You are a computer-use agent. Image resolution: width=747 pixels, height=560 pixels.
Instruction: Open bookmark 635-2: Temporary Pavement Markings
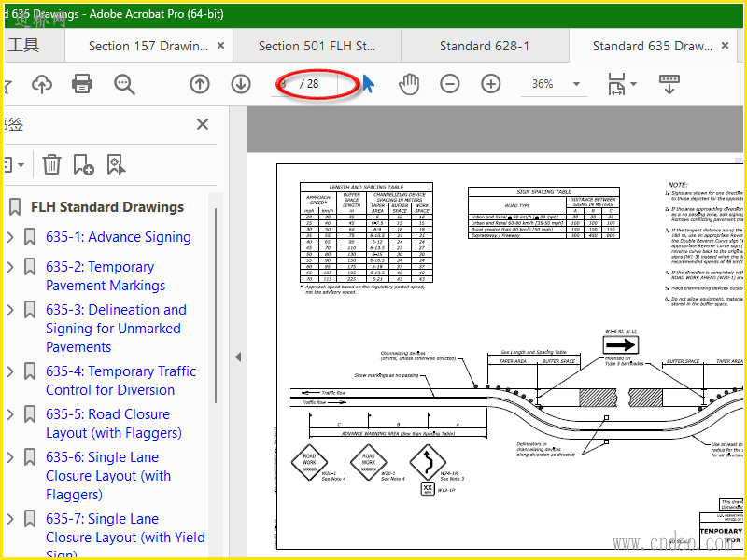[x=106, y=276]
